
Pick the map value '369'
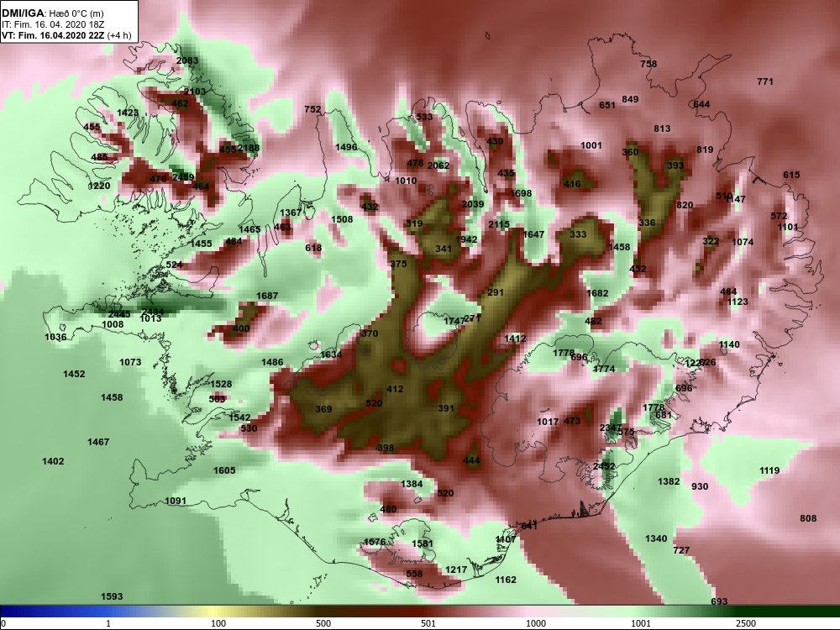(323, 409)
